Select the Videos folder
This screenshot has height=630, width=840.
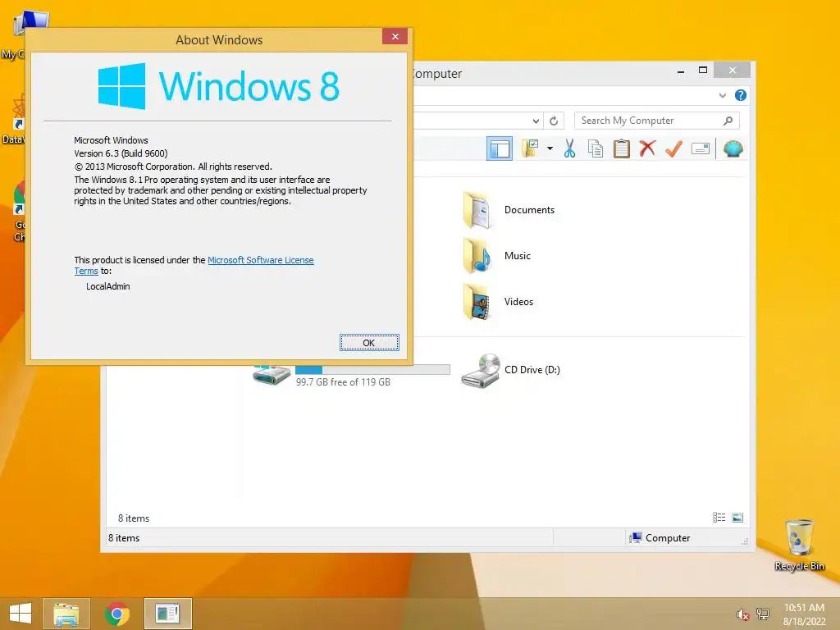coord(498,302)
